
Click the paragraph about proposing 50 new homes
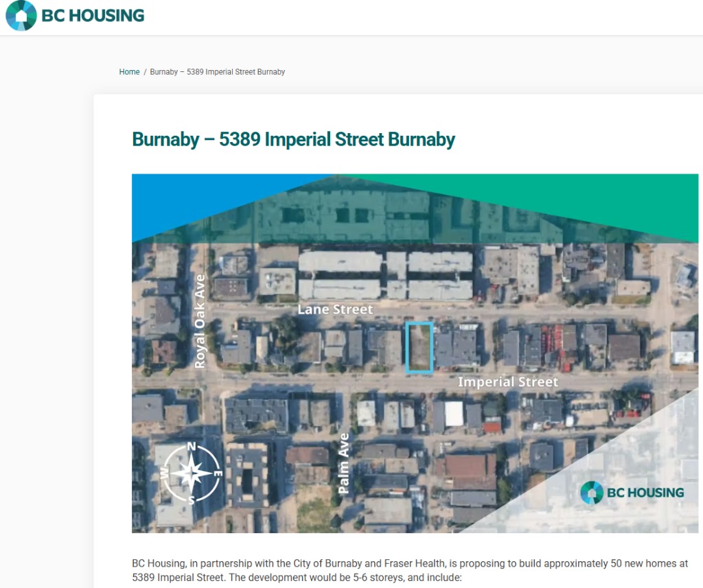(x=410, y=570)
